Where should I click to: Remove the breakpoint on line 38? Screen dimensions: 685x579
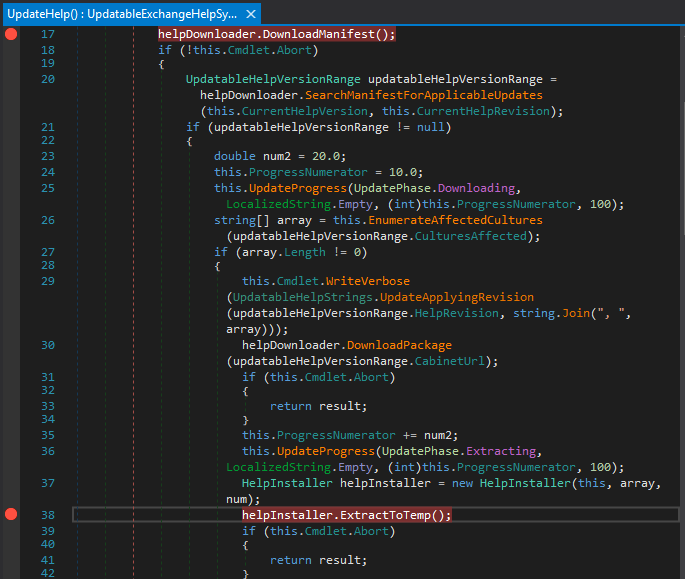[x=11, y=514]
